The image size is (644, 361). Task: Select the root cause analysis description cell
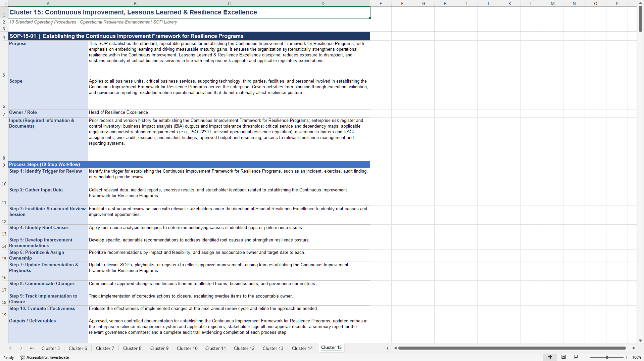click(x=229, y=231)
